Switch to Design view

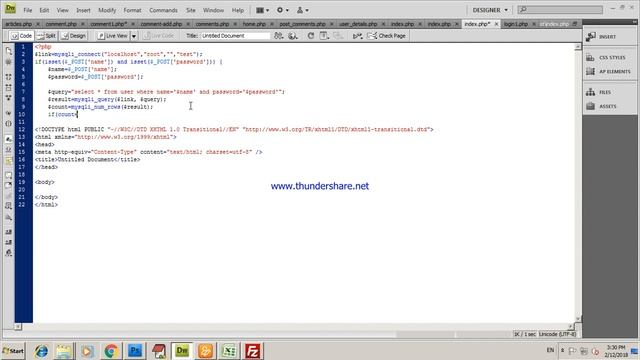(74, 36)
